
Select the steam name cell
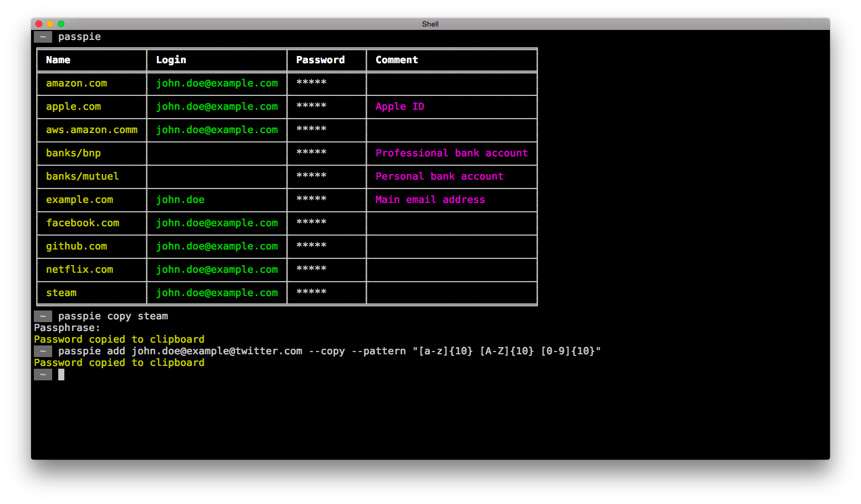(x=61, y=293)
